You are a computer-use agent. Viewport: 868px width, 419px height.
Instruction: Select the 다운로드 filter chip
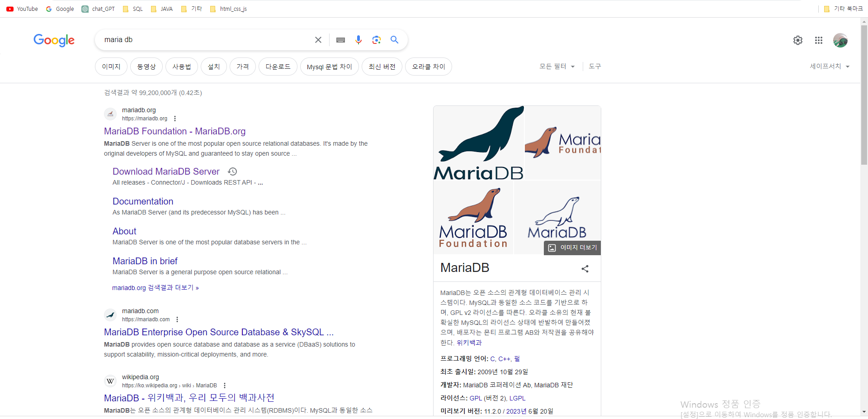(x=278, y=67)
